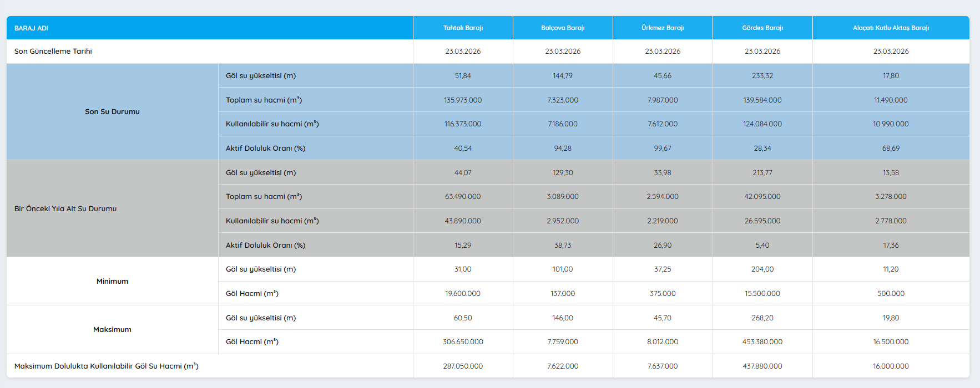The width and height of the screenshot is (980, 388).
Task: Select the Ürkmez Barajı column header
Action: [663, 28]
